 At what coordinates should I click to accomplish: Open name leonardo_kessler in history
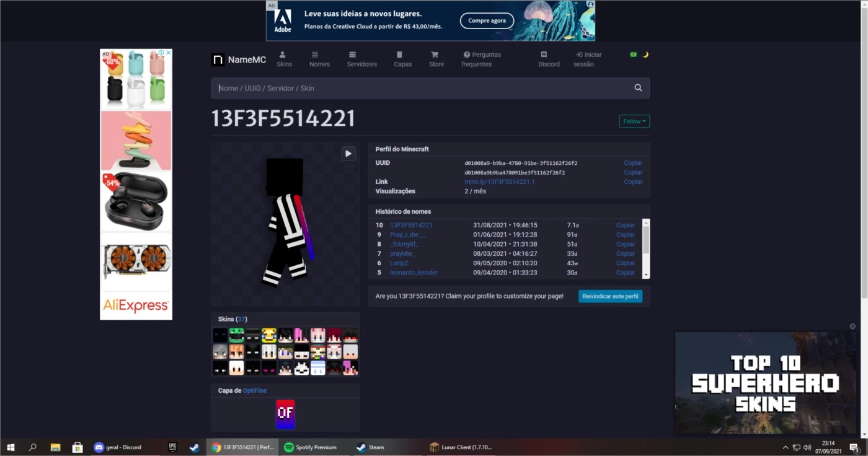pos(414,273)
